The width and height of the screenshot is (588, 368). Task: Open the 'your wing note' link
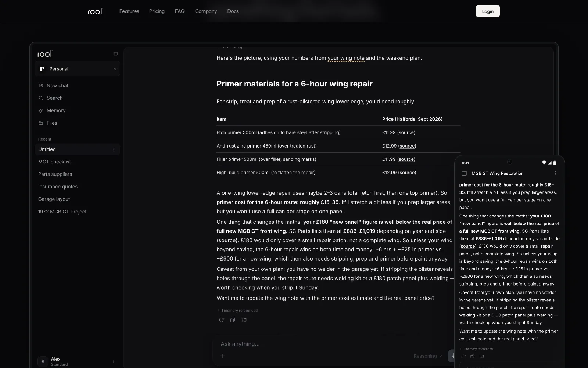(346, 58)
